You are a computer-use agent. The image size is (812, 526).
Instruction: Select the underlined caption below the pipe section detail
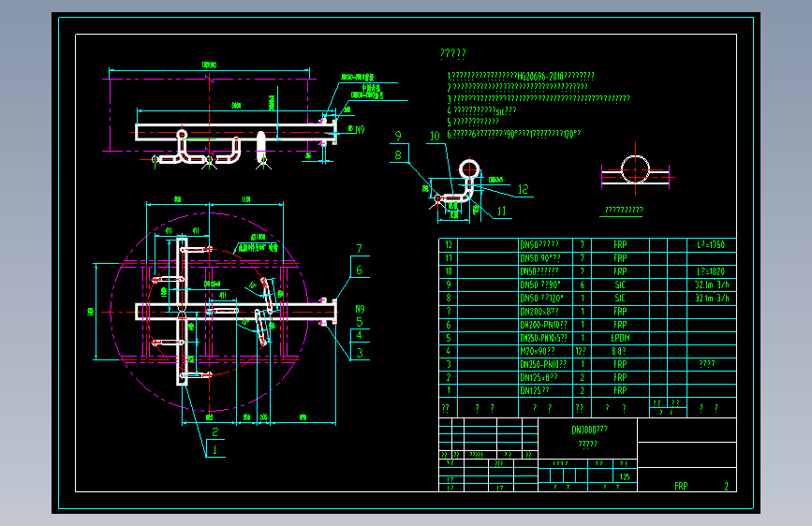coord(624,210)
